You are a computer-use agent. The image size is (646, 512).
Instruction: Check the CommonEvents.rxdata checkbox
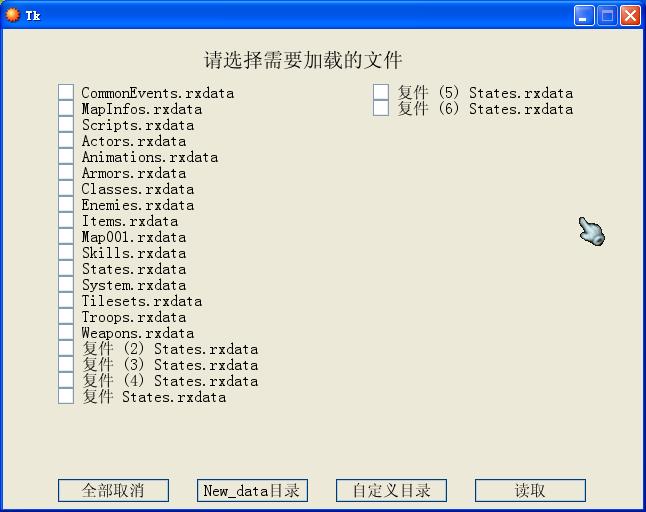[x=66, y=92]
